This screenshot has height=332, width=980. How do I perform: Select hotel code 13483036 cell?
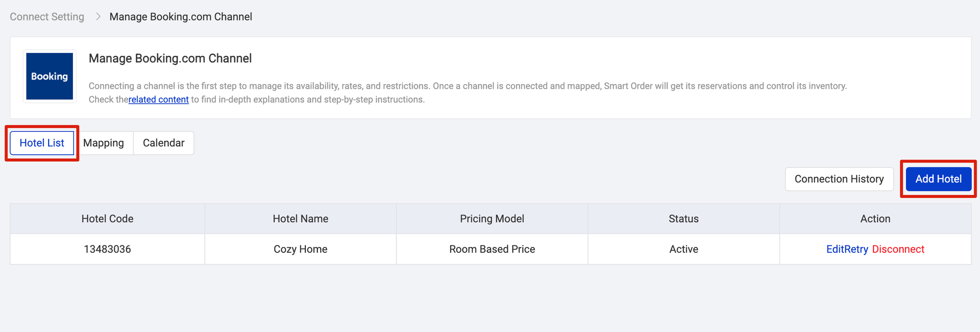pos(107,249)
